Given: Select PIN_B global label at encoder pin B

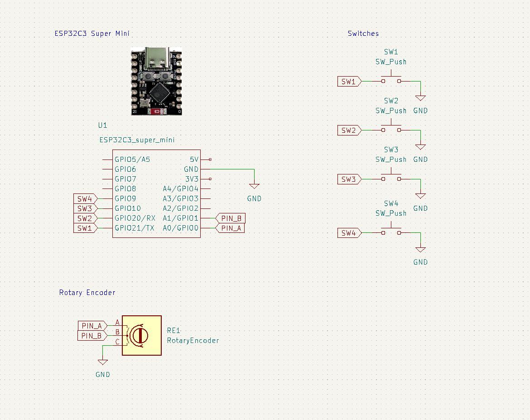Looking at the screenshot, I should pyautogui.click(x=92, y=335).
